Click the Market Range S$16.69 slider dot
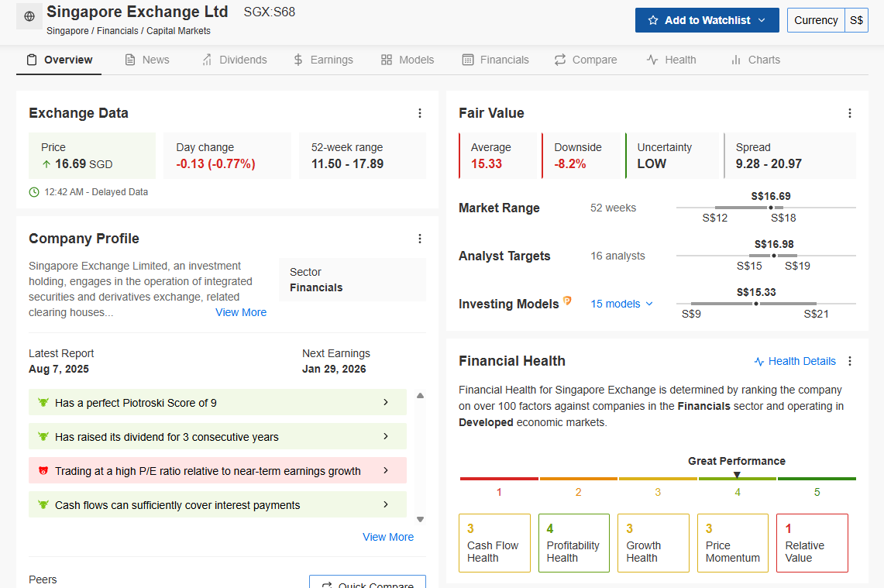 point(771,208)
